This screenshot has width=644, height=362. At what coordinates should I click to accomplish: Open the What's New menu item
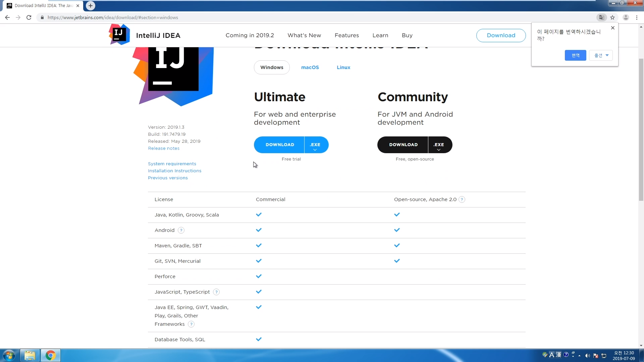[304, 35]
